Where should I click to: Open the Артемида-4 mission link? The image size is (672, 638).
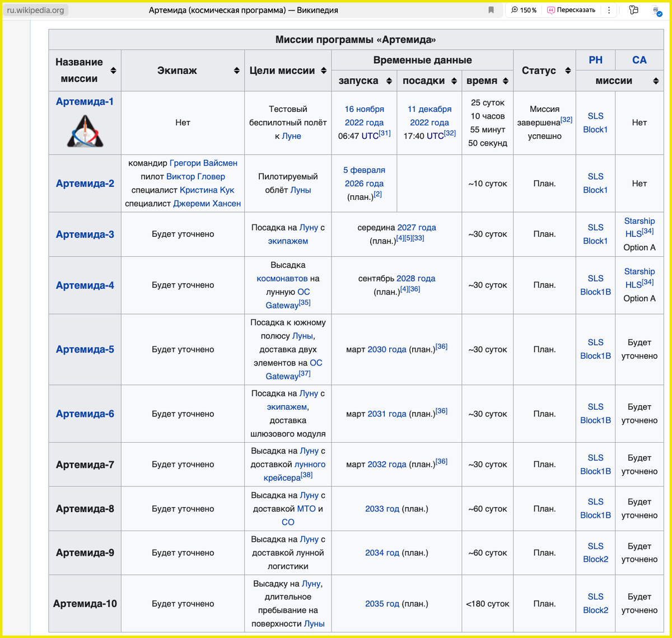[x=85, y=285]
